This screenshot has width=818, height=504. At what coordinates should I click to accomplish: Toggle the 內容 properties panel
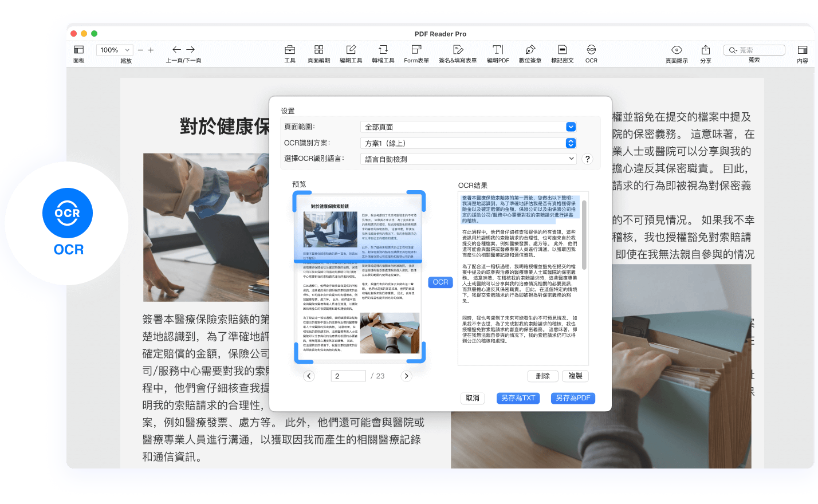(x=802, y=50)
